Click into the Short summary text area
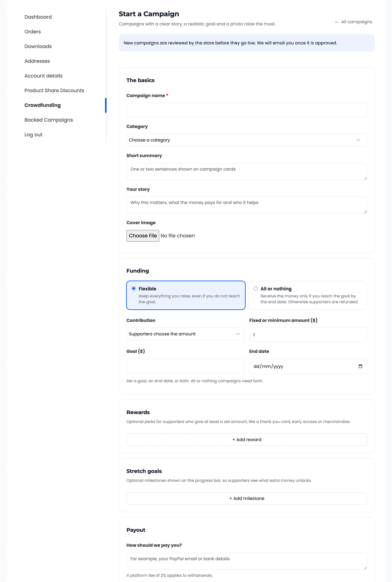This screenshot has height=582, width=392. (247, 172)
